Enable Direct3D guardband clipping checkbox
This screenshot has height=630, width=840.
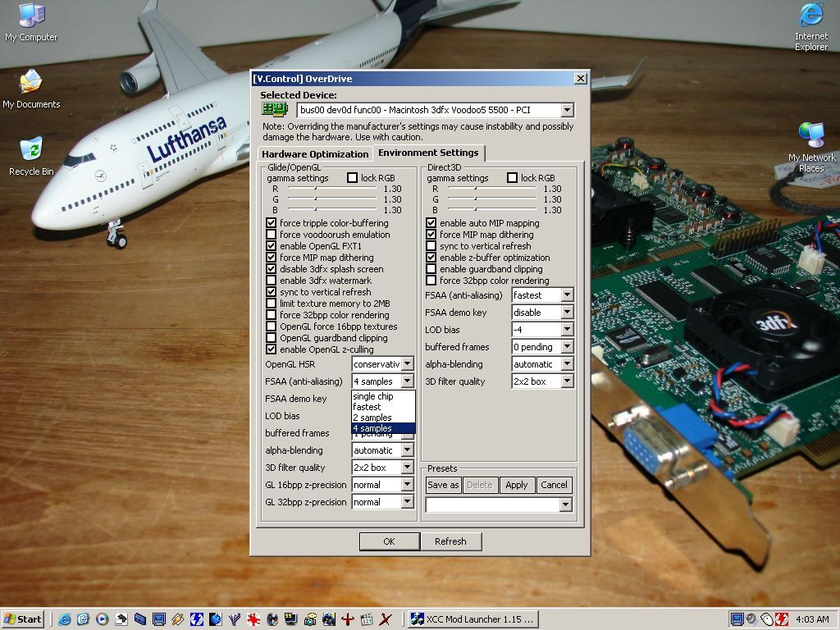point(431,269)
